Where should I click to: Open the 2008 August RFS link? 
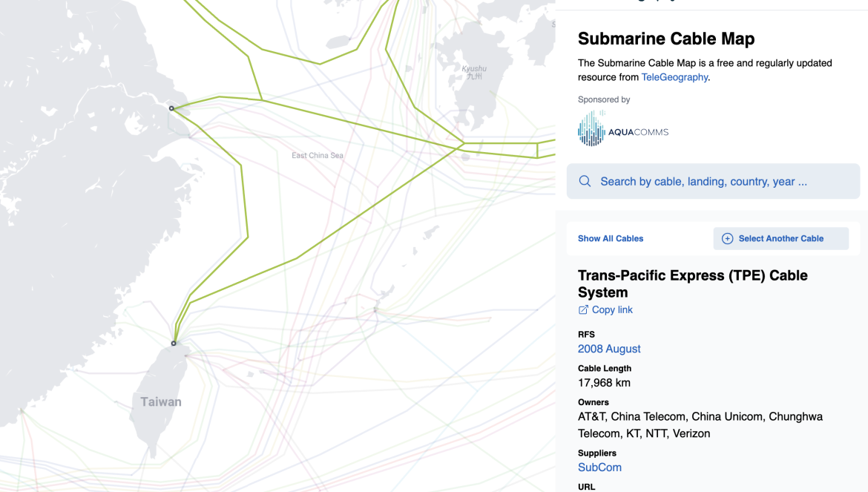[x=609, y=349]
